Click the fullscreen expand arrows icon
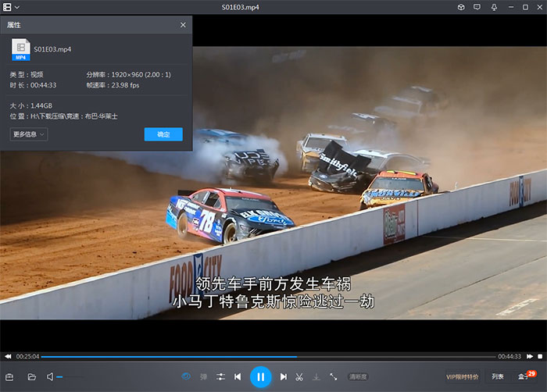The height and width of the screenshot is (392, 547). pyautogui.click(x=334, y=376)
